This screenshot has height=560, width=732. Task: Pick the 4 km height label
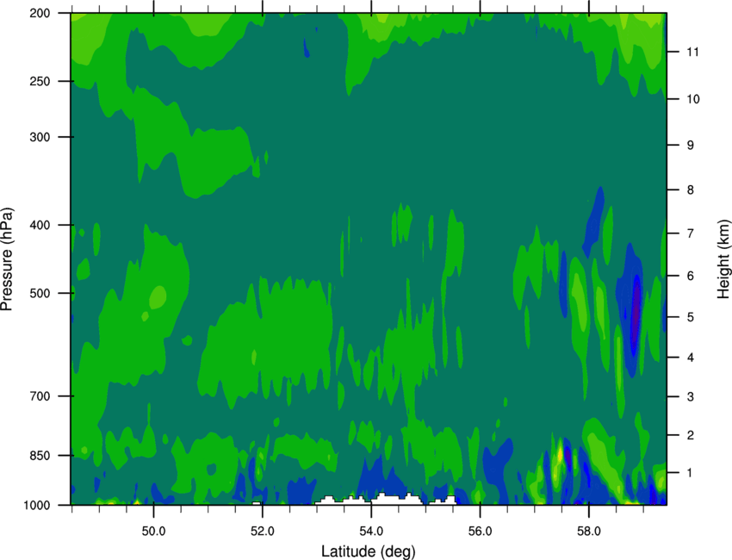(690, 358)
